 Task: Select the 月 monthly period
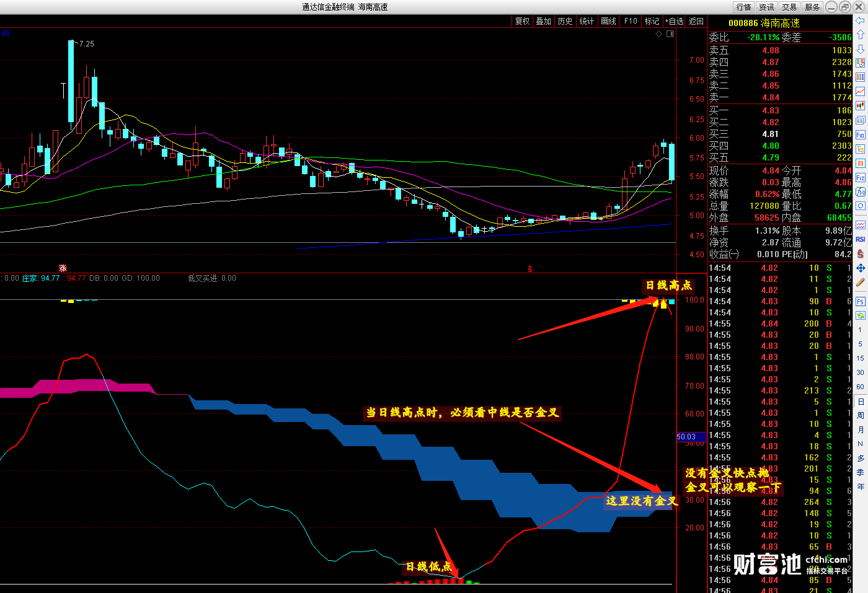pyautogui.click(x=861, y=430)
